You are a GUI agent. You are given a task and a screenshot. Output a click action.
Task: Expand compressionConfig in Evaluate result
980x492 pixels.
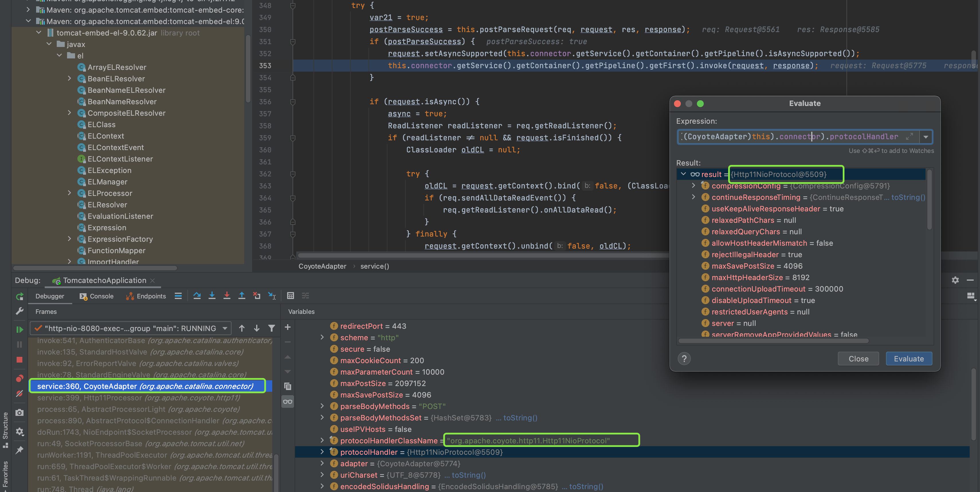pos(693,186)
